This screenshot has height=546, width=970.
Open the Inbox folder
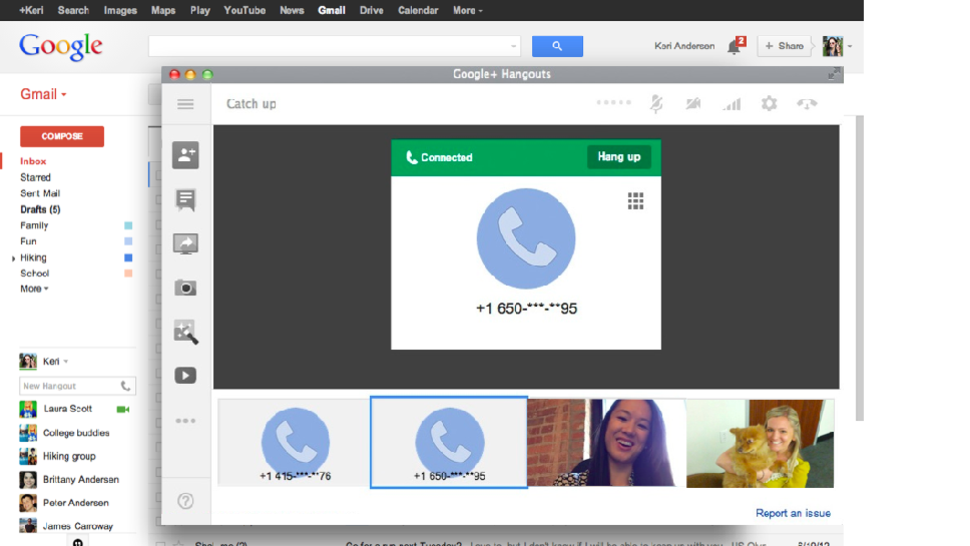[x=33, y=161]
